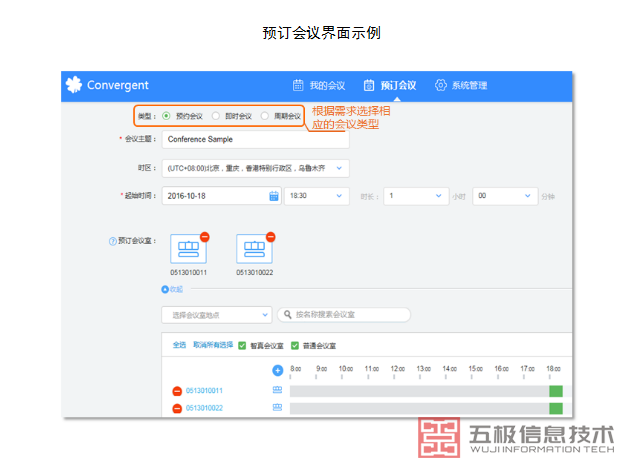Screen dimensions: 638x472
Task: Click the 会议主题 text field
Action: (255, 140)
